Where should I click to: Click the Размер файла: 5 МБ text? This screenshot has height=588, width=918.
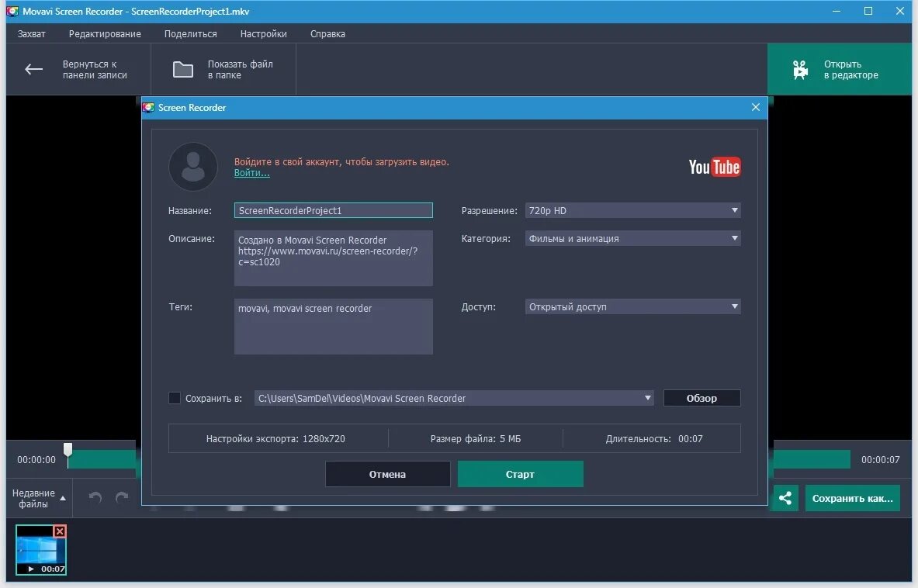[476, 439]
